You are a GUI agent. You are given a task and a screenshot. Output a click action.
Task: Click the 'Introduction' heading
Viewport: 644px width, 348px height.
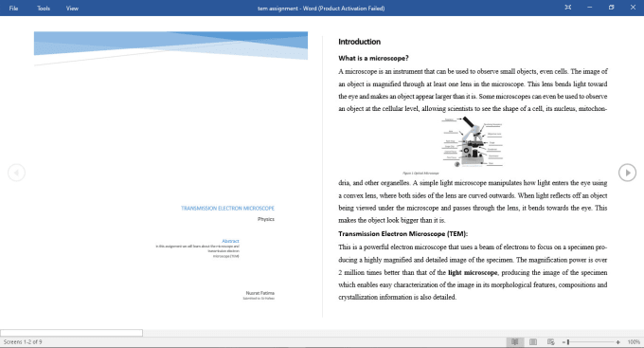click(x=359, y=42)
